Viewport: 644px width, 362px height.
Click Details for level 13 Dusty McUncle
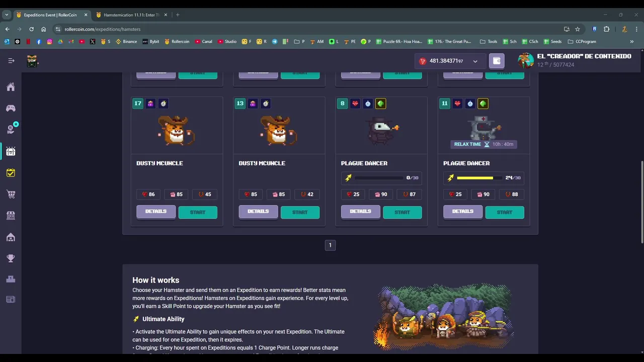point(258,212)
